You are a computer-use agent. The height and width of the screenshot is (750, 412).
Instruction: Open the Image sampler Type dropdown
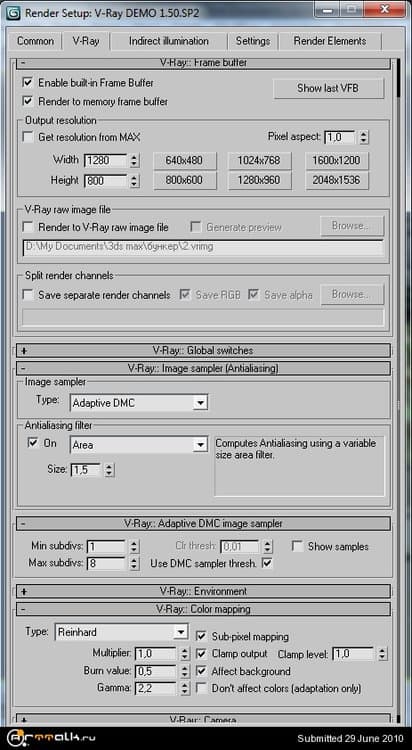coord(139,403)
